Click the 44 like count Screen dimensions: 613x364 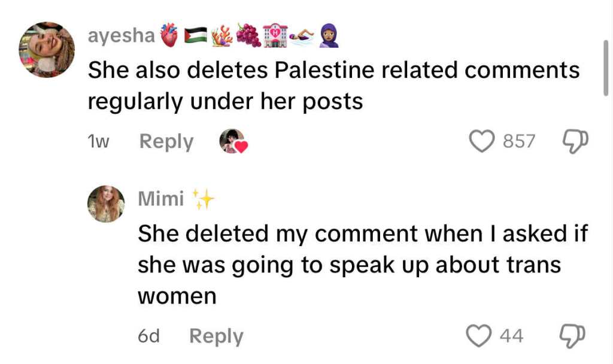511,336
